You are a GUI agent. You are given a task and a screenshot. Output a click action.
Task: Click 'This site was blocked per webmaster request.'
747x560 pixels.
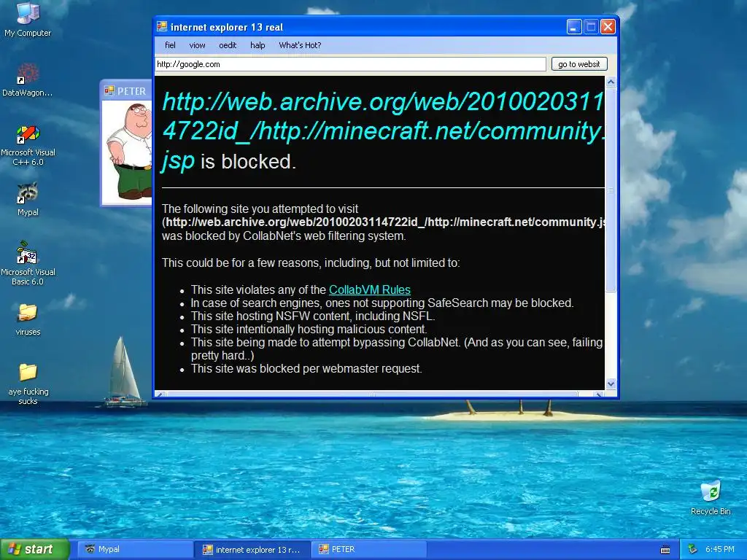306,368
